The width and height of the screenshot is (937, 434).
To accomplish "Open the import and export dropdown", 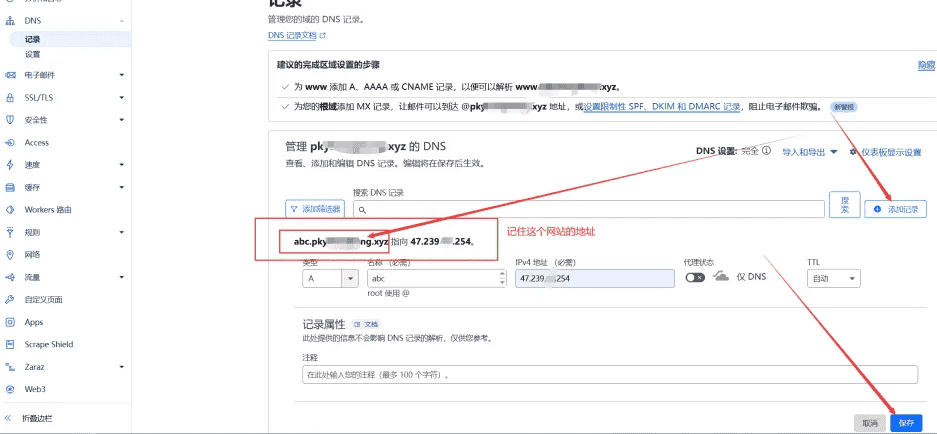I will pyautogui.click(x=810, y=152).
